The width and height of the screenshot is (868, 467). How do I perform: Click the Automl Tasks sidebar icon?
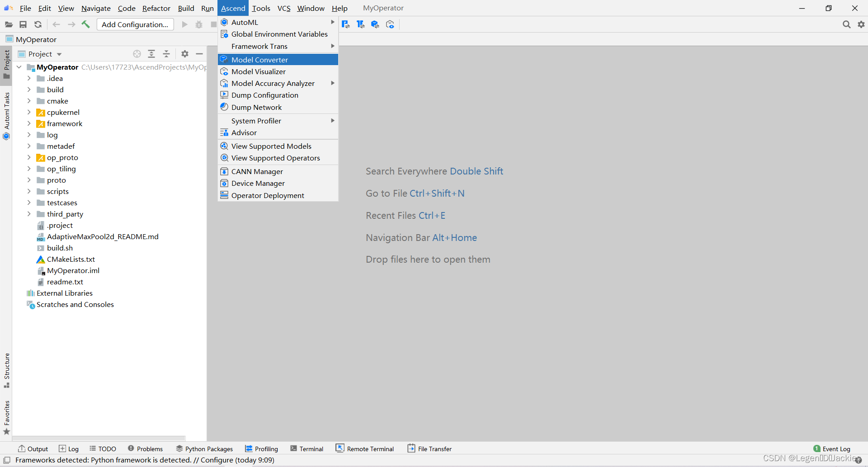pyautogui.click(x=6, y=136)
